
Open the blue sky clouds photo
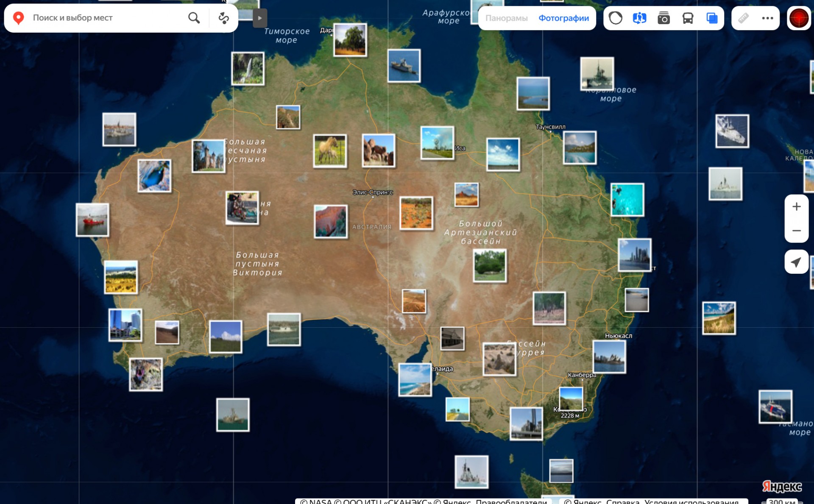(503, 155)
